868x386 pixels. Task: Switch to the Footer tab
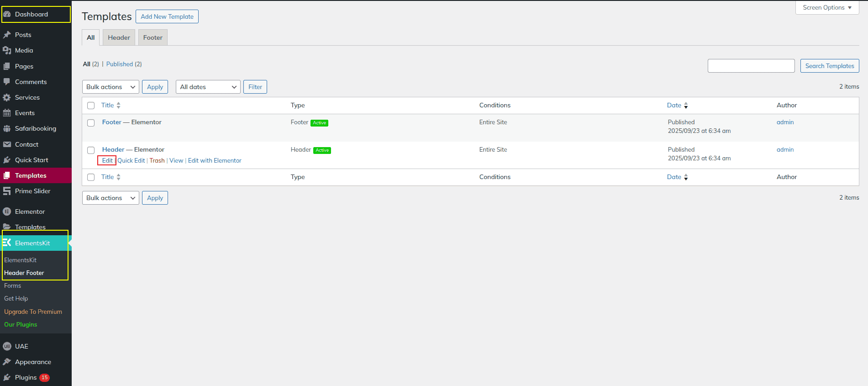pyautogui.click(x=153, y=37)
